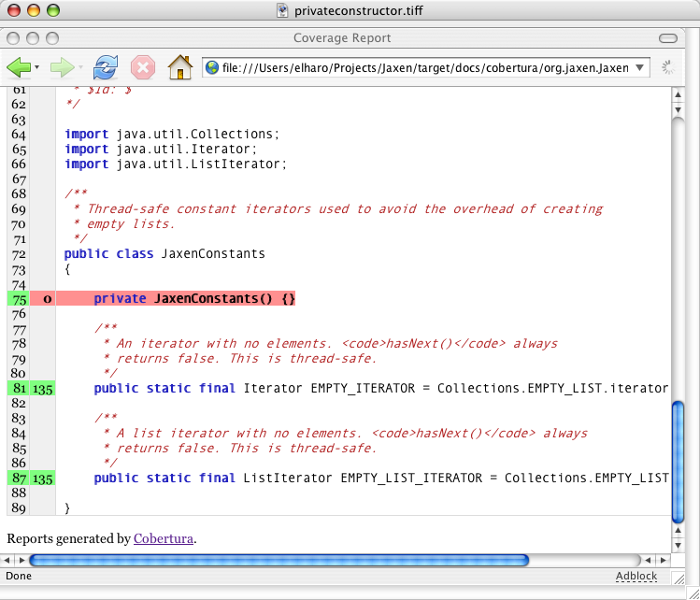Select the highlighted private JaxenConstructor line 75
The height and width of the screenshot is (600, 700).
[194, 298]
